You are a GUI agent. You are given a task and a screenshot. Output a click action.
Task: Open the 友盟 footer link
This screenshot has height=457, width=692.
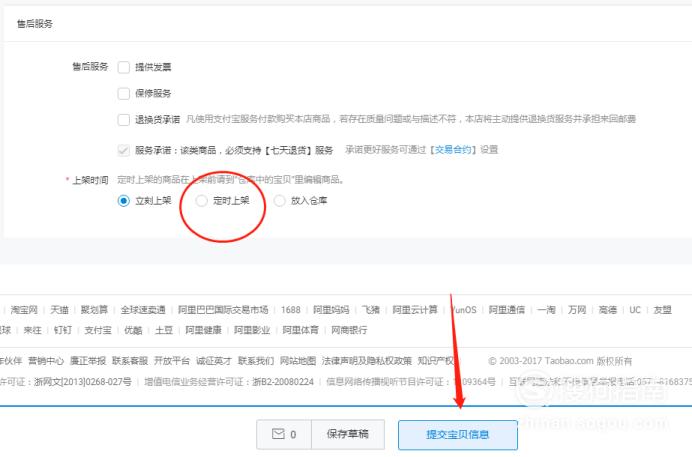(x=662, y=310)
